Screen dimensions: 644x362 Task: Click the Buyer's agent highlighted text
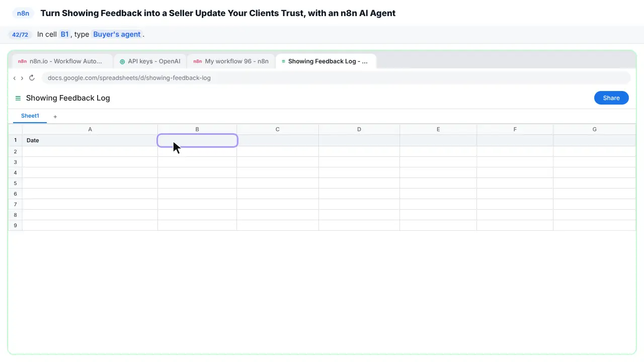click(117, 34)
